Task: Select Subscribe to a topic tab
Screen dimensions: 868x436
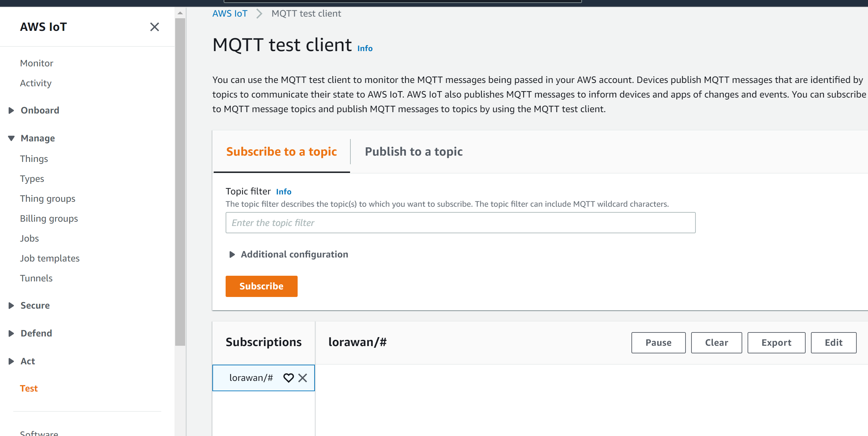Action: pos(281,152)
